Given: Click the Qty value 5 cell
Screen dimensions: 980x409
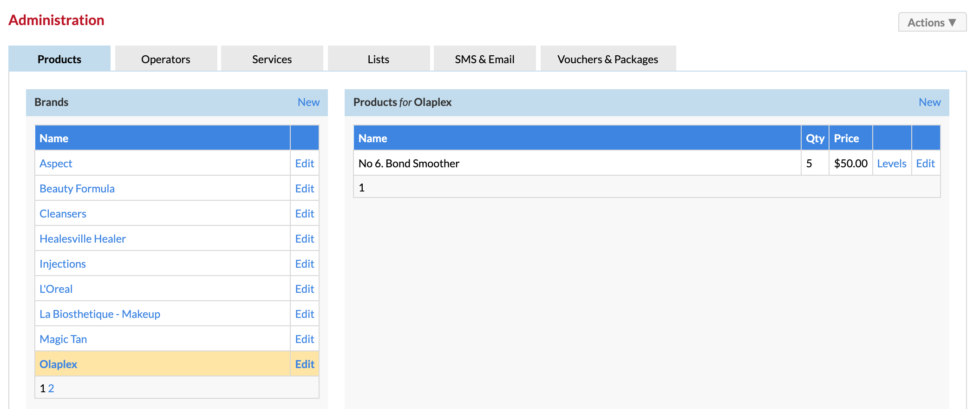Looking at the screenshot, I should tap(815, 163).
